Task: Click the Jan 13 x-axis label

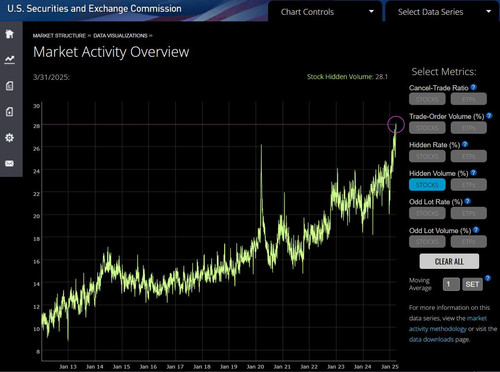Action: point(68,367)
